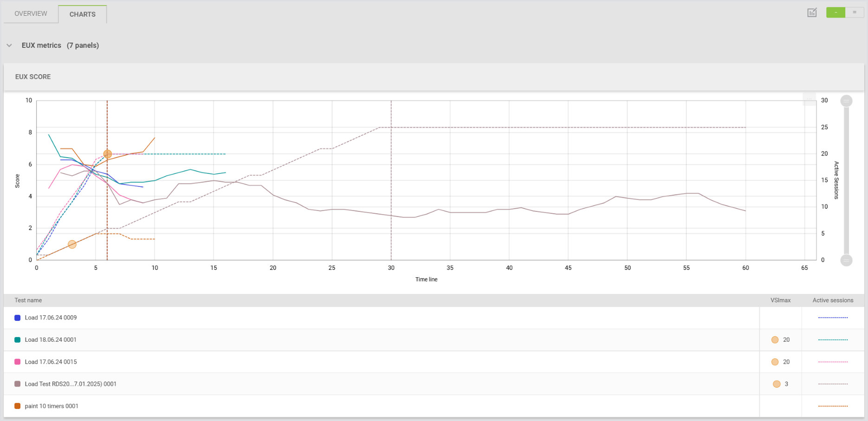This screenshot has height=421, width=868.
Task: Click the large orange VSImax marker on chart
Action: click(107, 154)
